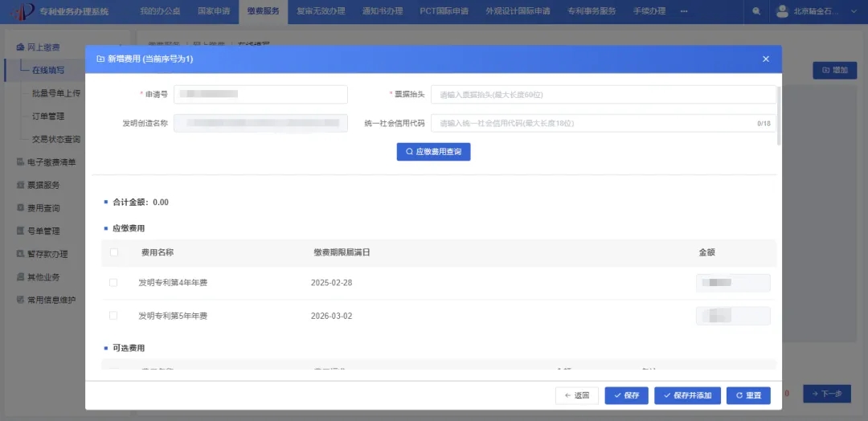Check the 发明专利第5年年费 checkbox
868x421 pixels.
tap(113, 315)
